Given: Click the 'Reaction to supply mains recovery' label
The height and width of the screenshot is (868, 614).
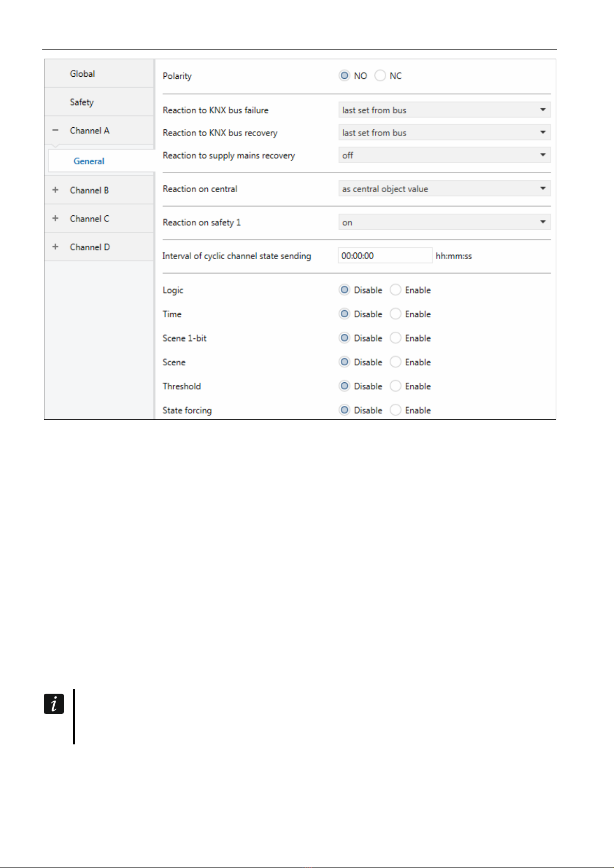Looking at the screenshot, I should [229, 156].
